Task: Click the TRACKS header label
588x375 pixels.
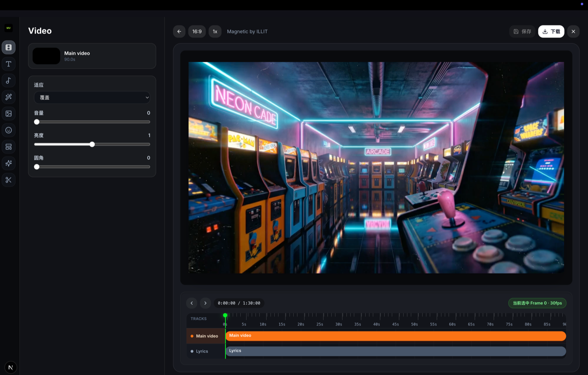Action: pyautogui.click(x=199, y=319)
